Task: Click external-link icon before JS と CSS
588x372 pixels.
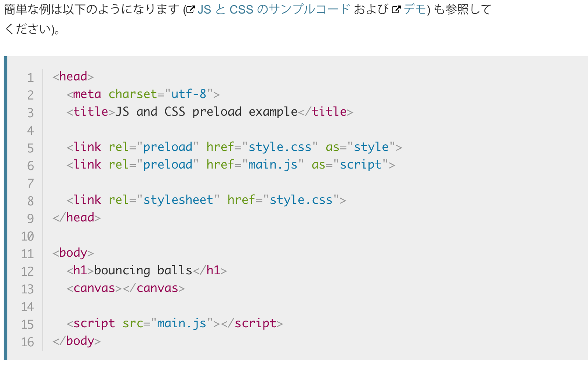Action: [x=191, y=10]
